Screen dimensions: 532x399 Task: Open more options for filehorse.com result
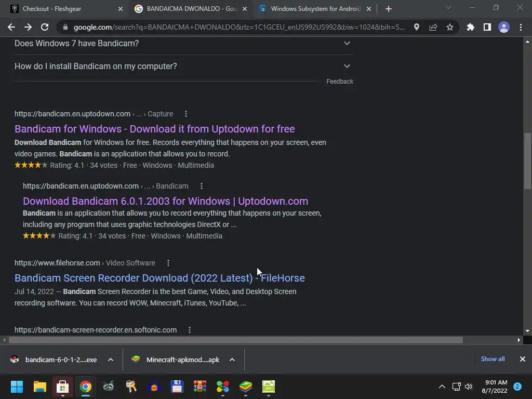[168, 263]
